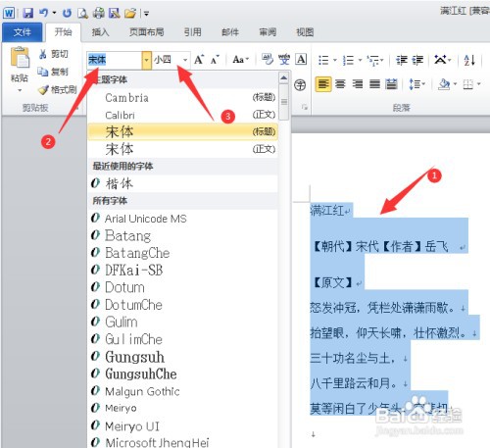The width and height of the screenshot is (490, 448).
Task: Toggle Align Left paragraph button
Action: pyautogui.click(x=323, y=84)
